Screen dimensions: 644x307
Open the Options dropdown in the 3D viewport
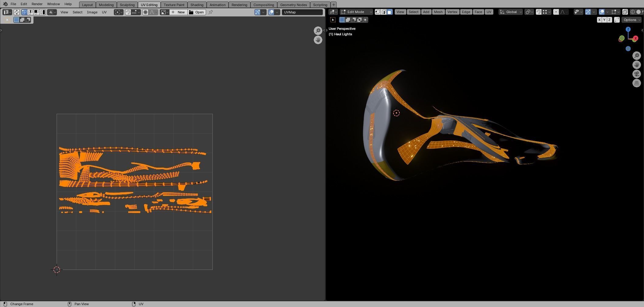[632, 20]
